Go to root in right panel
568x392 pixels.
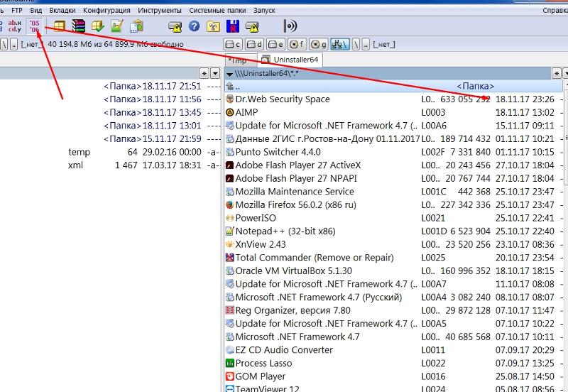[x=356, y=44]
